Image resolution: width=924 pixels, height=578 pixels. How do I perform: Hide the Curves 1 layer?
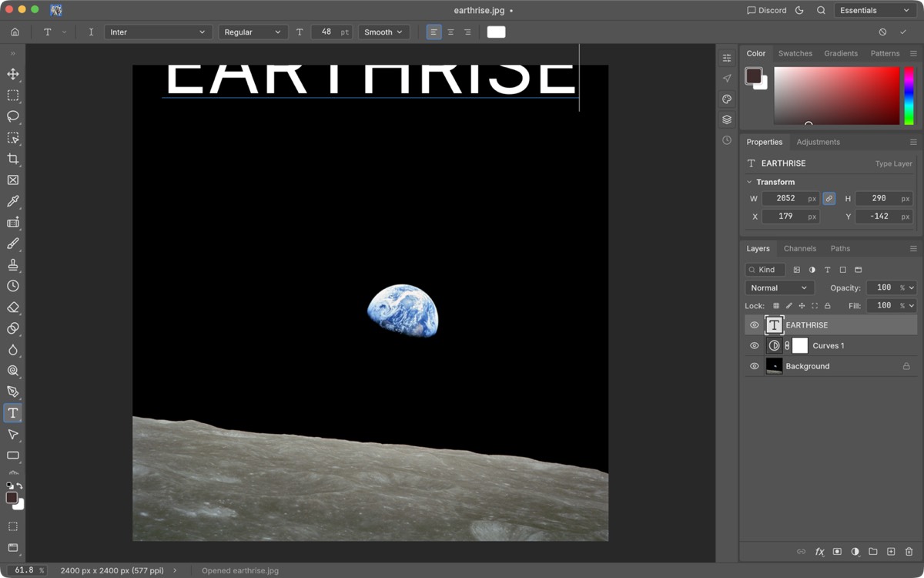pyautogui.click(x=755, y=346)
